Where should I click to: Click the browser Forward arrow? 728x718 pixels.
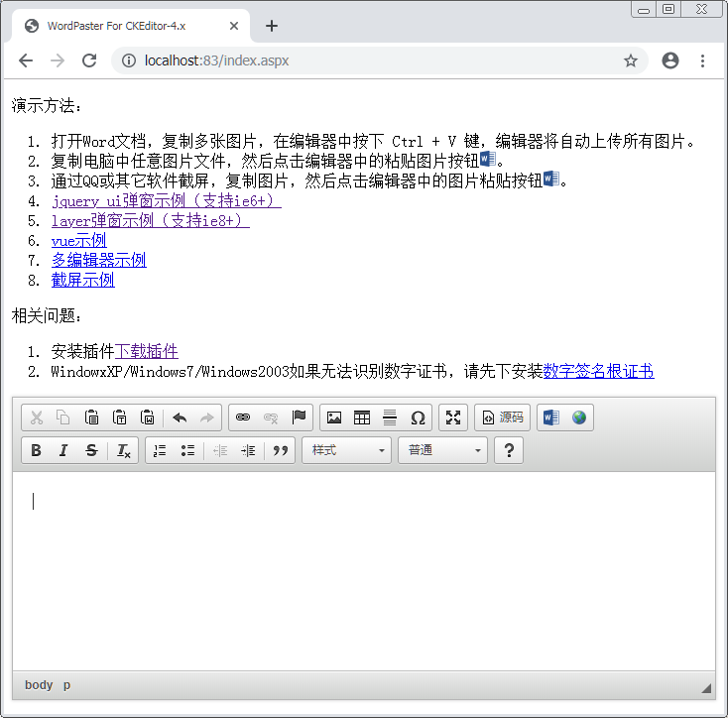58,60
